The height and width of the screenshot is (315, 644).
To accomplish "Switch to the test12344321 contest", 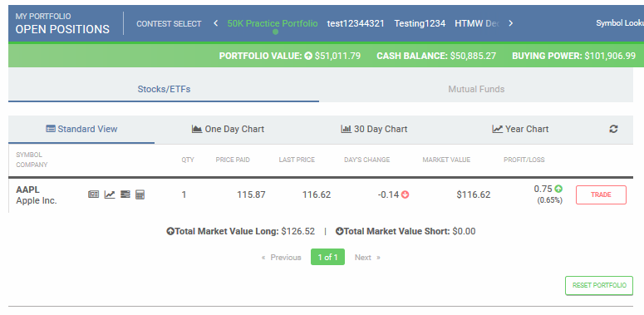I will (356, 23).
